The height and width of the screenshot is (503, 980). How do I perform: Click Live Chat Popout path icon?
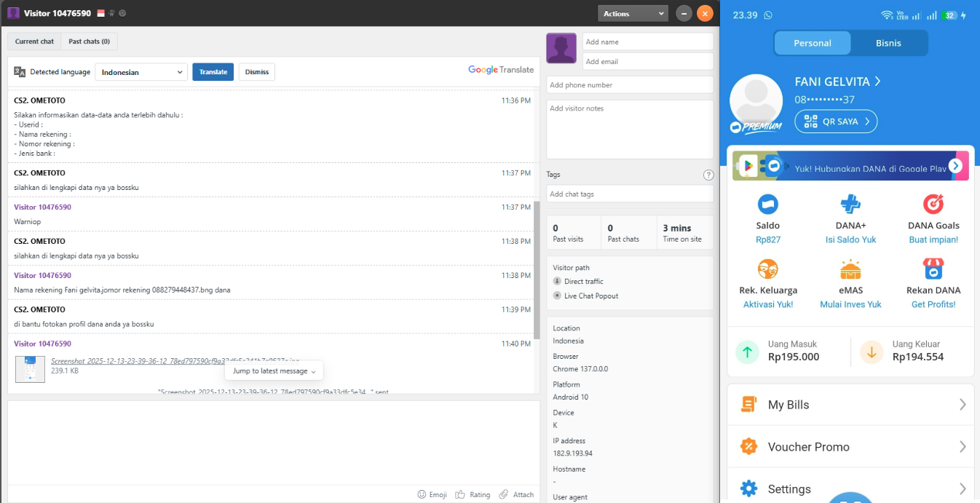point(557,296)
